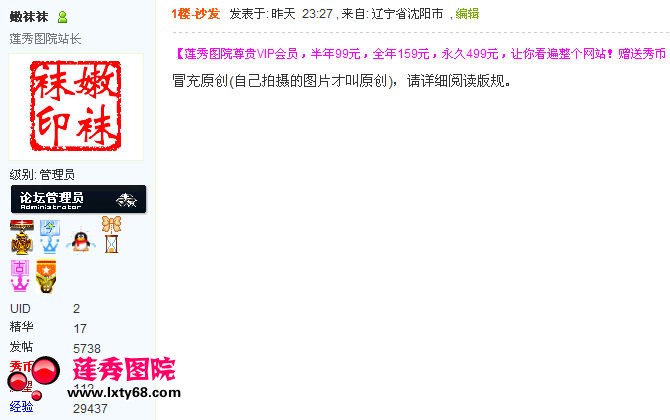Click the 发帖 post count 5738
The height and width of the screenshot is (420, 670).
87,348
